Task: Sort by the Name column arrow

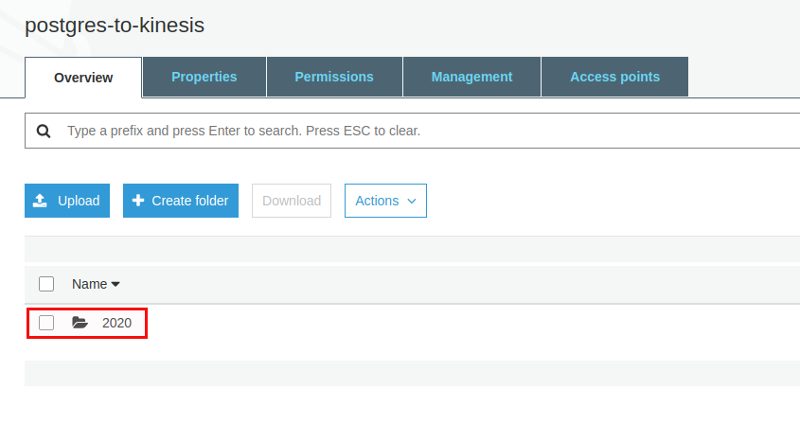Action: pyautogui.click(x=115, y=284)
